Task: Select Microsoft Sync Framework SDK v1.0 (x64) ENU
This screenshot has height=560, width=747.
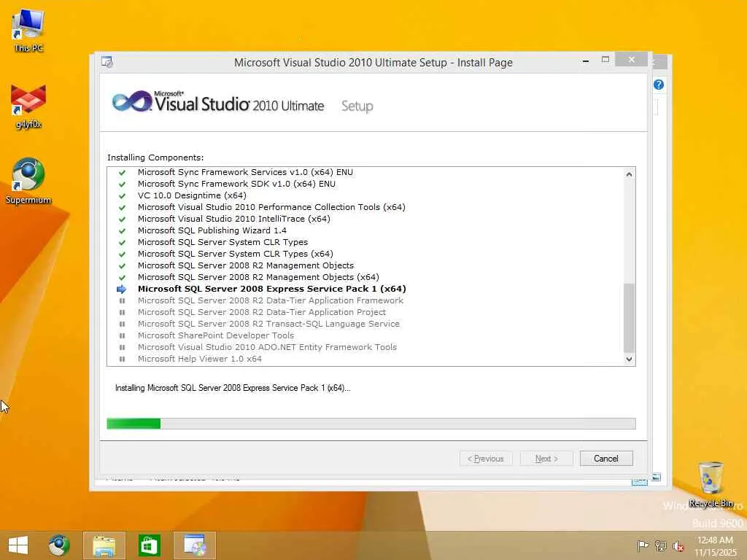Action: (236, 184)
